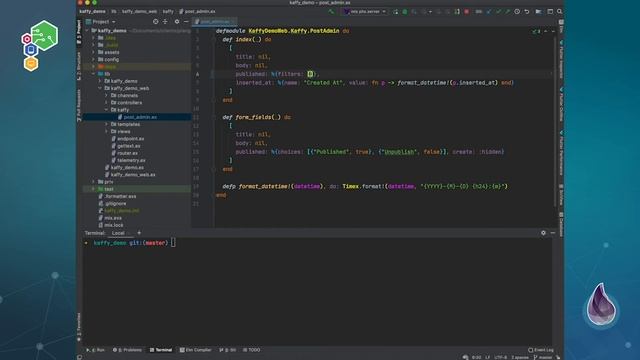Click the Git push arrow icon
Screen dimensions: 640x360
pos(507,11)
